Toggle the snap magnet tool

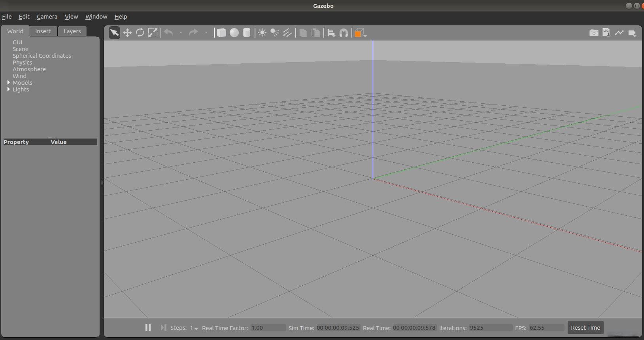[344, 33]
